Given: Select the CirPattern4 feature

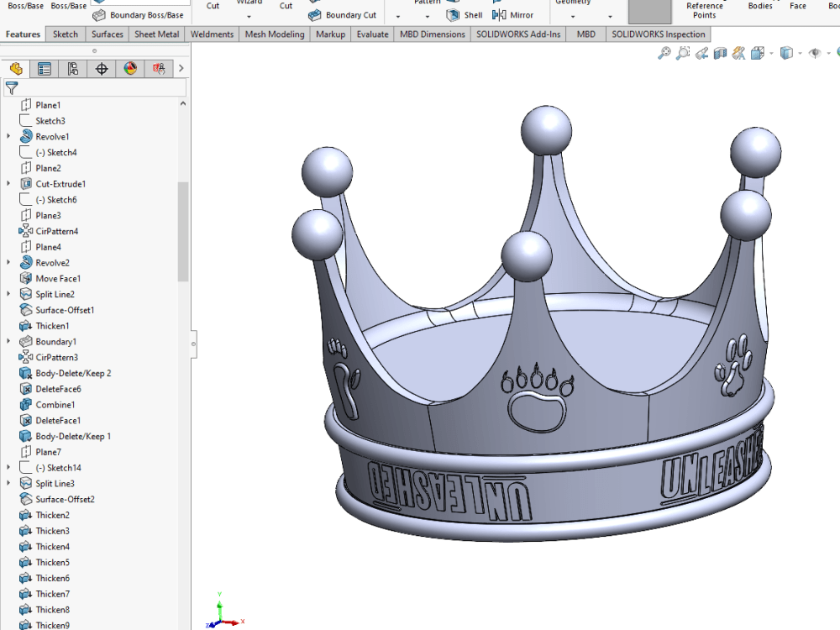Looking at the screenshot, I should (49, 232).
